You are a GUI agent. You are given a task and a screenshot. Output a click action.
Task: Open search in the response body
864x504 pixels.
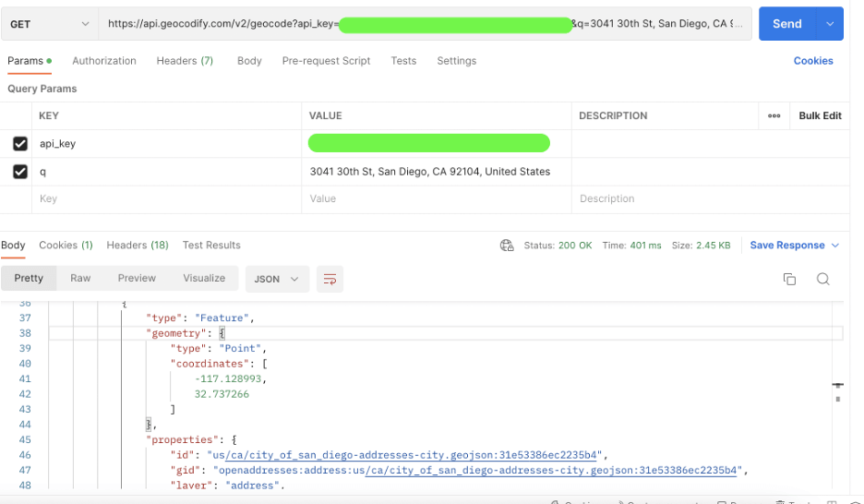822,279
